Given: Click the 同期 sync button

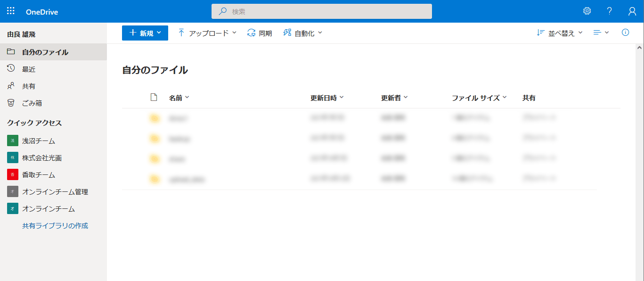Looking at the screenshot, I should pos(260,33).
